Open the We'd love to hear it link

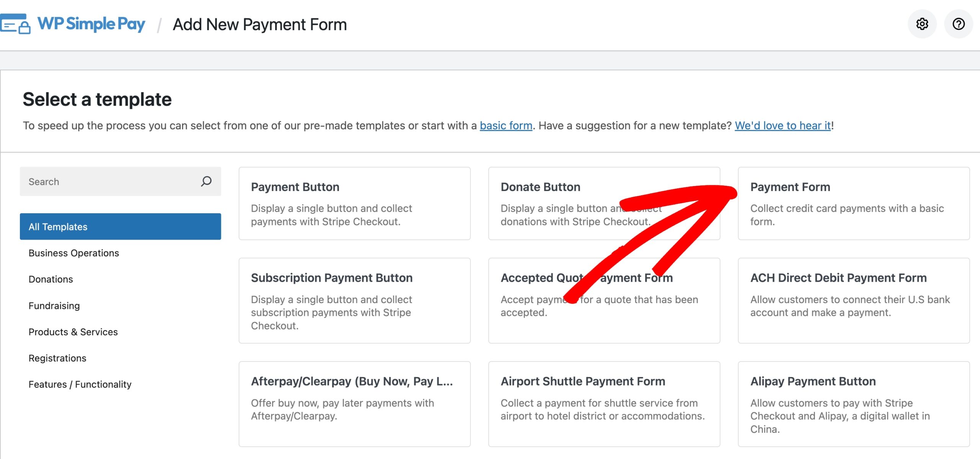(782, 126)
